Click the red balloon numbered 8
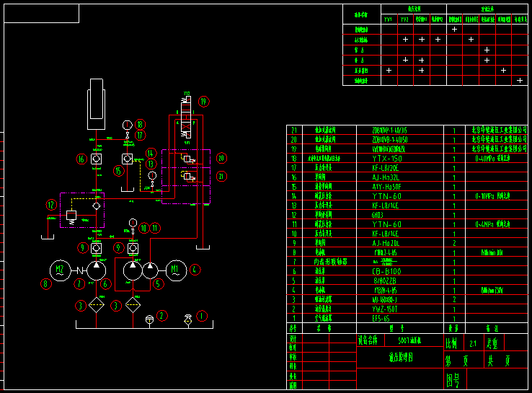The height and width of the screenshot is (393, 532). click(46, 284)
